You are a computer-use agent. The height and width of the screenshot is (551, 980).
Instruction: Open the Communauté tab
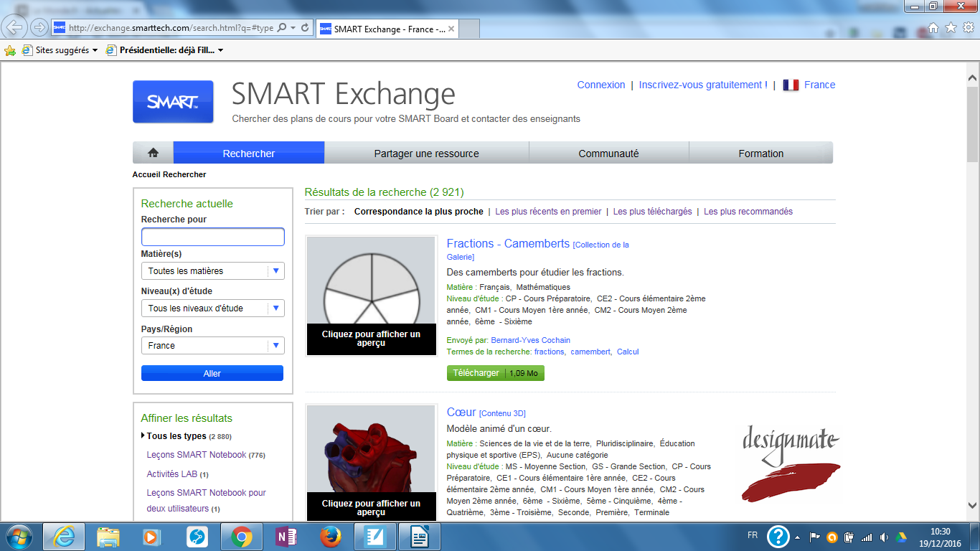(x=608, y=153)
